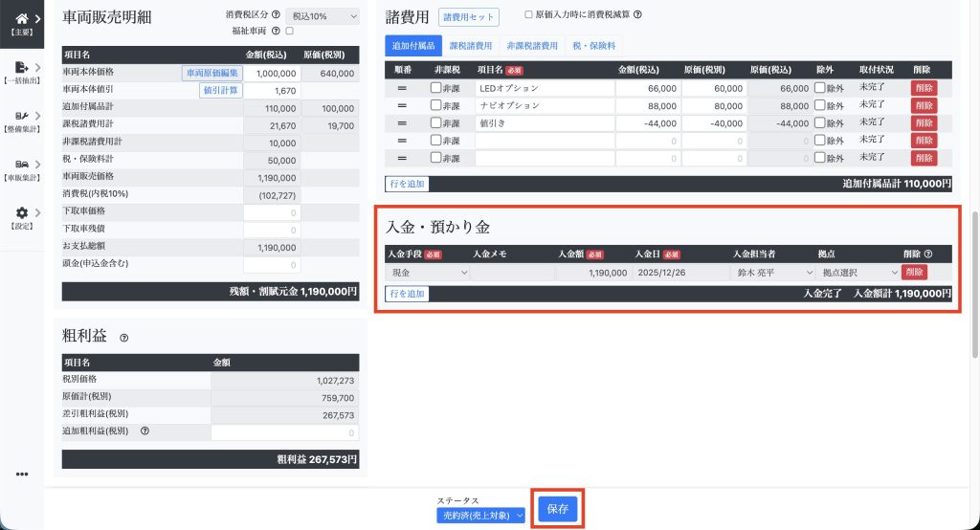Check 非課 checkbox for ナビオプション row

[x=436, y=105]
